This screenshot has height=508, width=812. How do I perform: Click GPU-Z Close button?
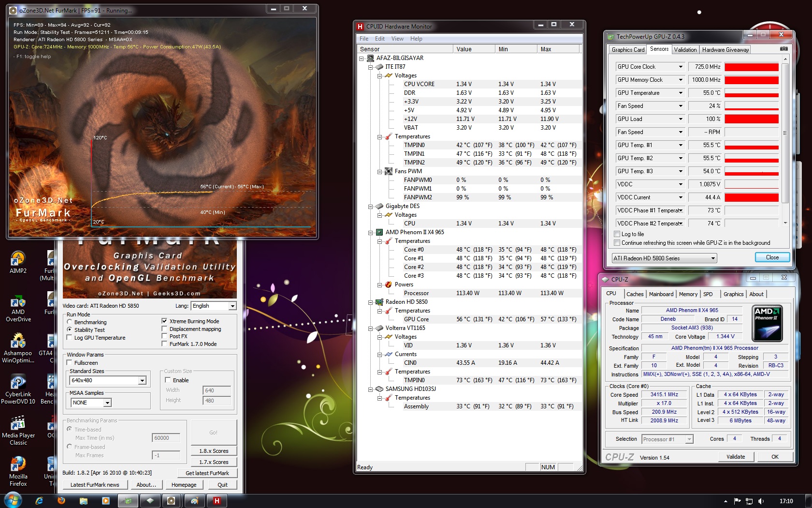[x=772, y=257]
